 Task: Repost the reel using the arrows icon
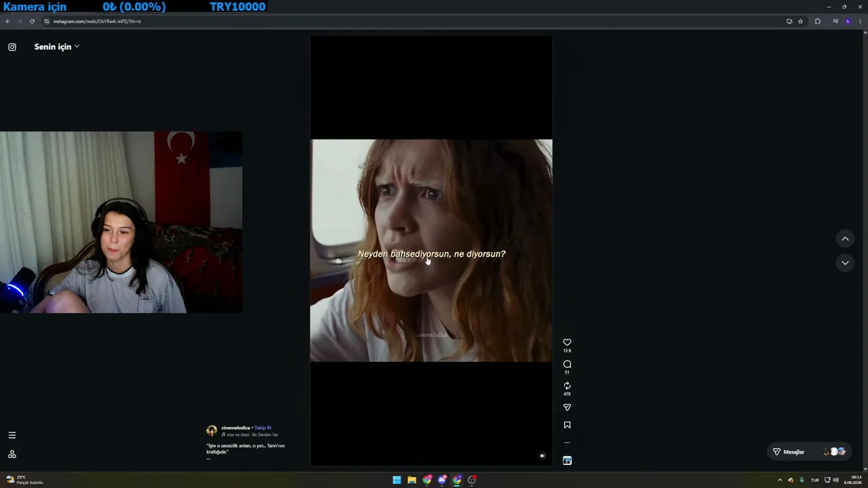(567, 386)
